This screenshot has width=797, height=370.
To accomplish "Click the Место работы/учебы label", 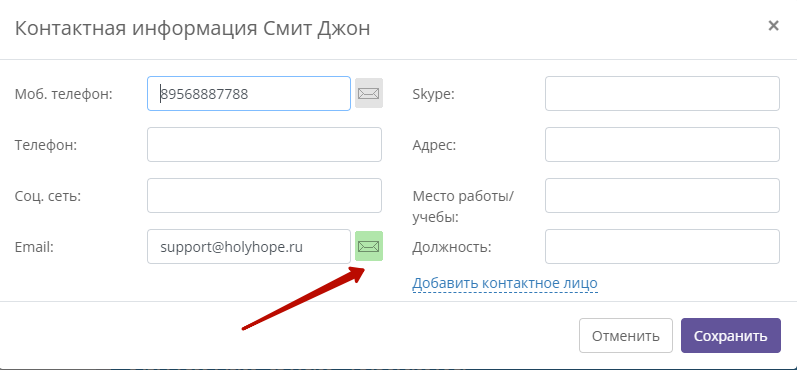I will click(463, 206).
